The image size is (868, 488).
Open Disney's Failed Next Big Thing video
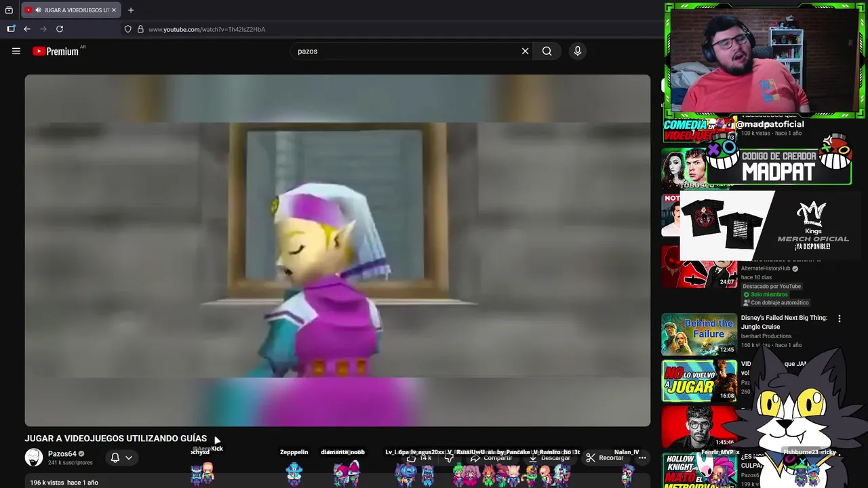[784, 322]
